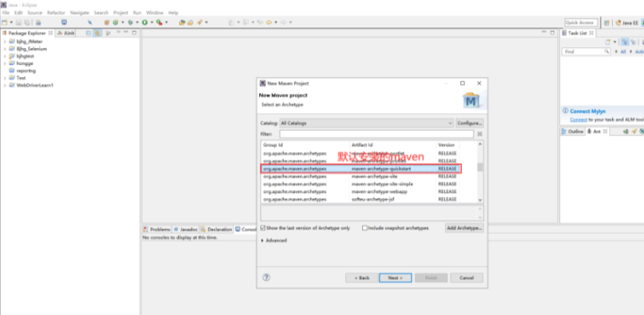Click the Configure... button
Screen dimensions: 644x315
point(470,123)
